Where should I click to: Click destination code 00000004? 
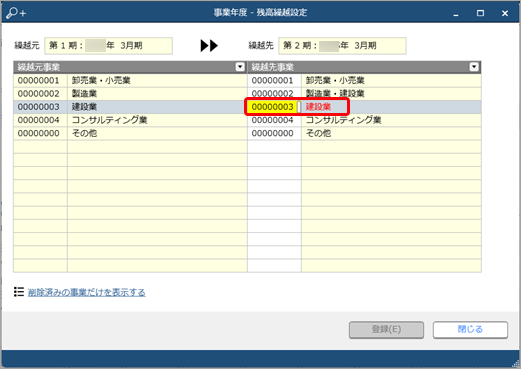pos(274,120)
